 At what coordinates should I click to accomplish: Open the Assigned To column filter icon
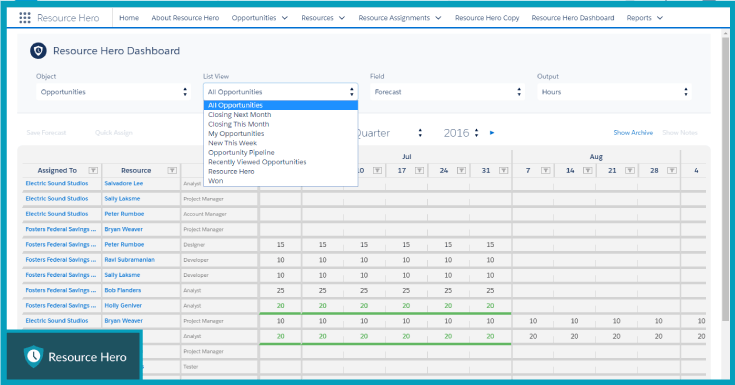click(x=93, y=170)
